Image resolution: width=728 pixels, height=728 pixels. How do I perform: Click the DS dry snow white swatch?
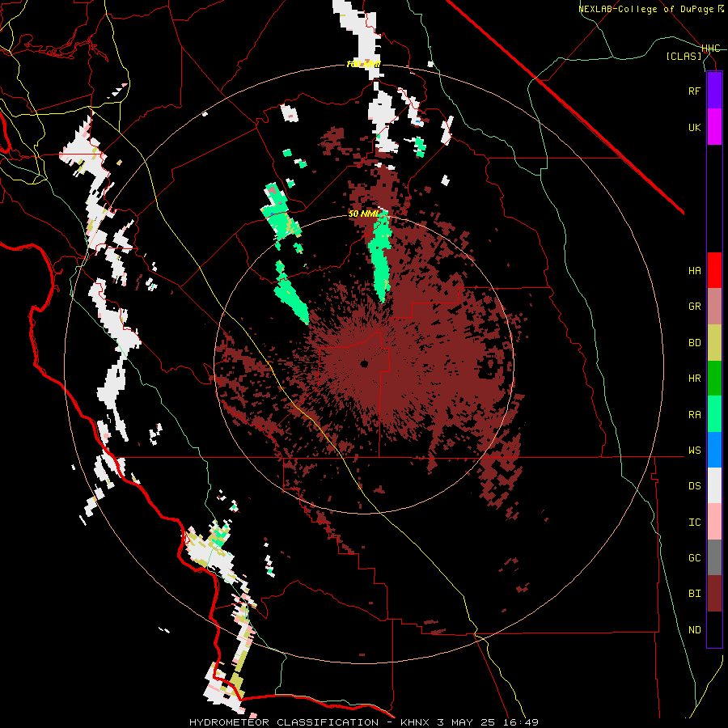tap(714, 485)
